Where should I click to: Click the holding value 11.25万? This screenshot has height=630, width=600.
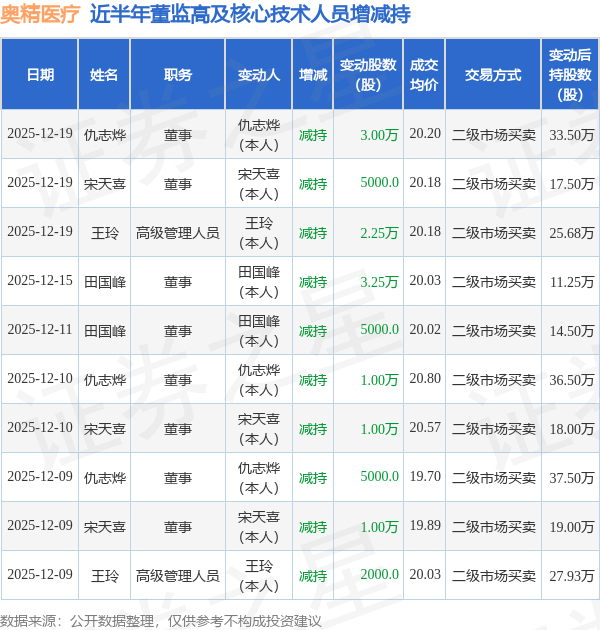[571, 282]
